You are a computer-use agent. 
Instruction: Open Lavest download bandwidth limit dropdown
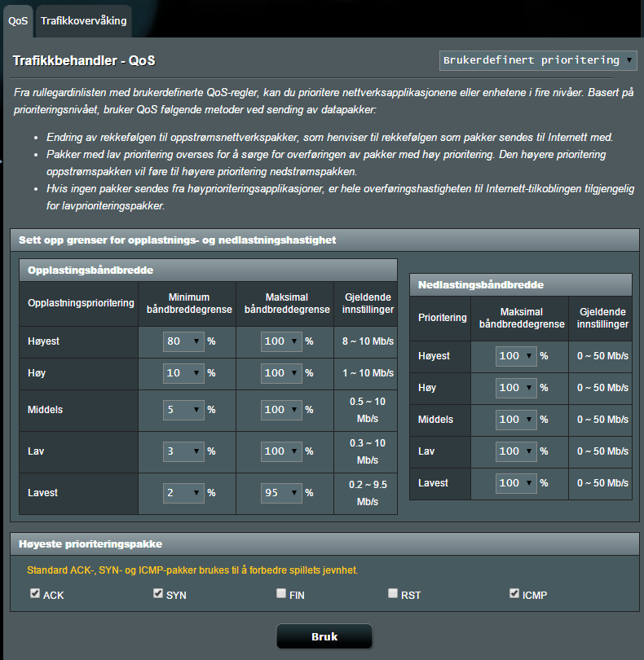coord(516,483)
